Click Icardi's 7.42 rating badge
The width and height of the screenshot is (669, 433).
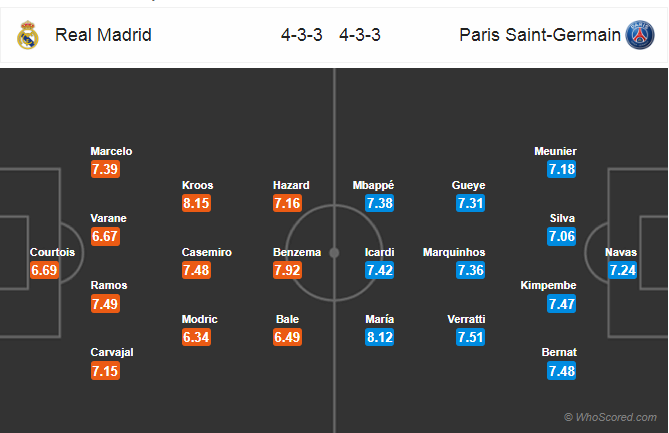tap(379, 270)
